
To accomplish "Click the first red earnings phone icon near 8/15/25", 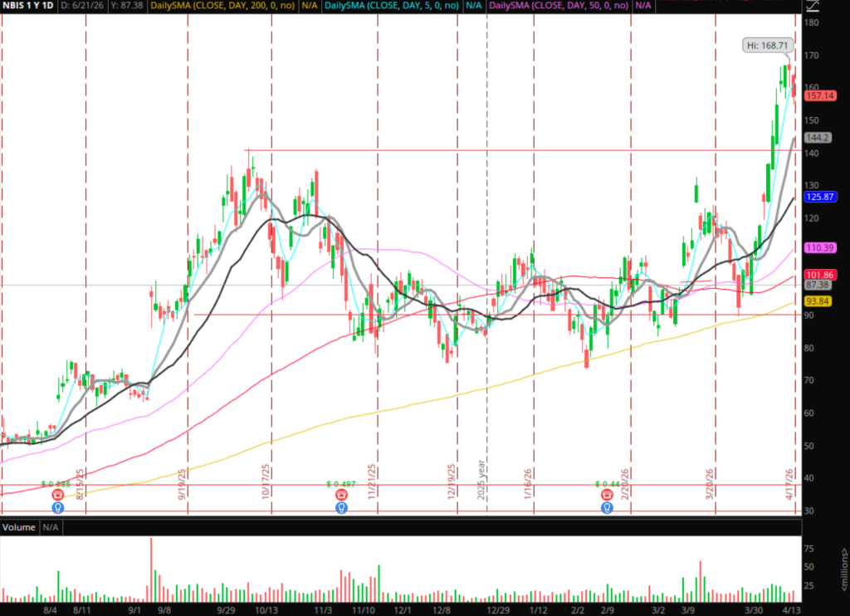I will point(58,494).
